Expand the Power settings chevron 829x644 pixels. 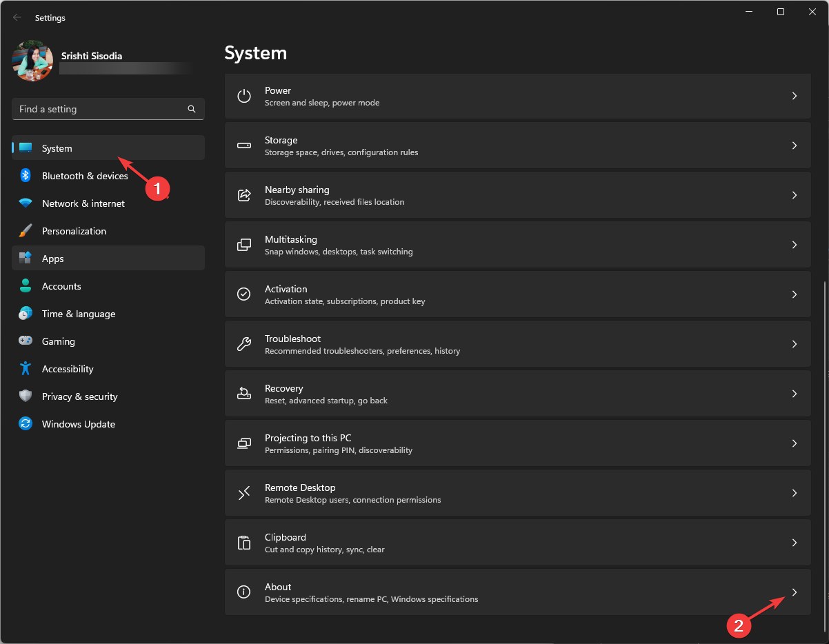tap(795, 96)
